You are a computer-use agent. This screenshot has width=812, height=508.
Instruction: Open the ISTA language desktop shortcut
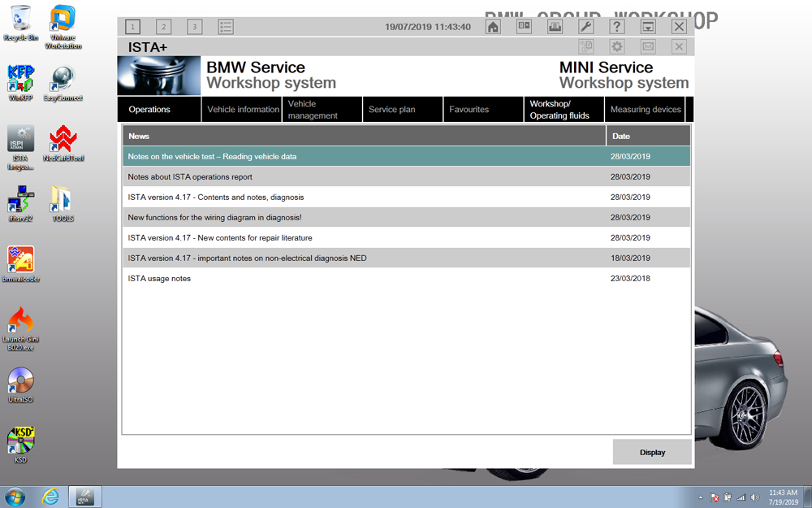pyautogui.click(x=21, y=148)
